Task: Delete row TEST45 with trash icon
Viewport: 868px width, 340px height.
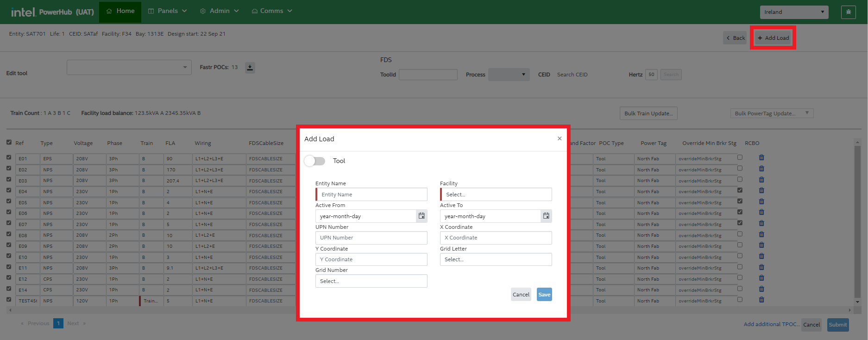Action: 761,300
